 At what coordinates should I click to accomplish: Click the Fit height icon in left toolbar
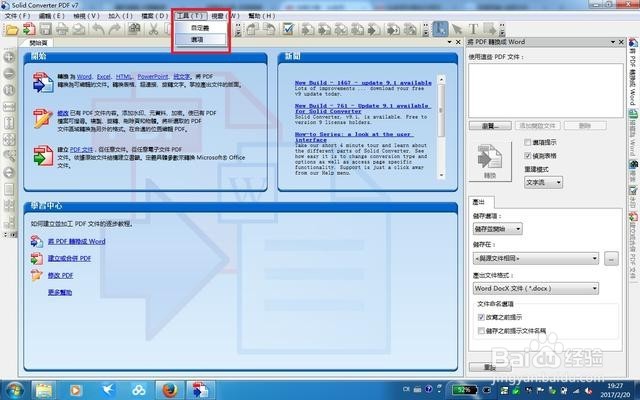(9, 123)
